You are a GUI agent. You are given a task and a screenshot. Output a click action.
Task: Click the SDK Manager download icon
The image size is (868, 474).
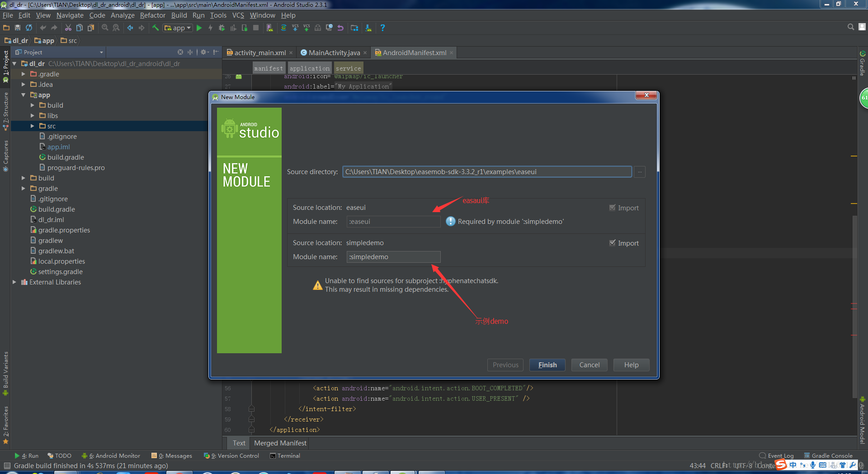(368, 28)
